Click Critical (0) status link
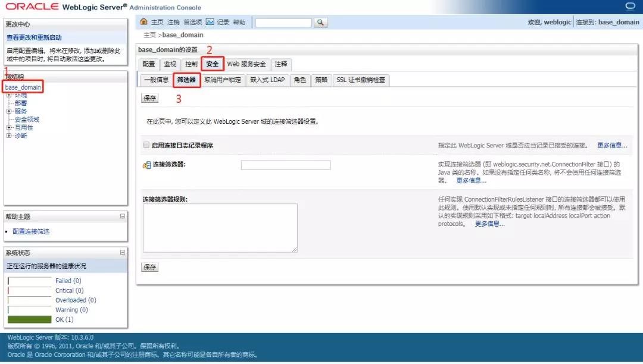643x364 pixels. pyautogui.click(x=69, y=290)
